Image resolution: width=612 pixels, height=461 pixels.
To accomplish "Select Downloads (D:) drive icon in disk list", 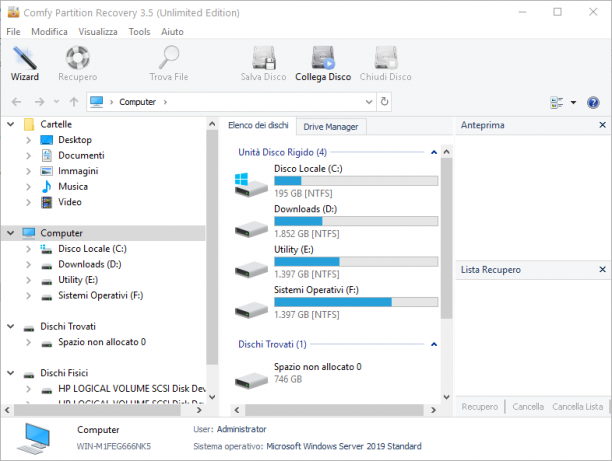I will pos(251,229).
